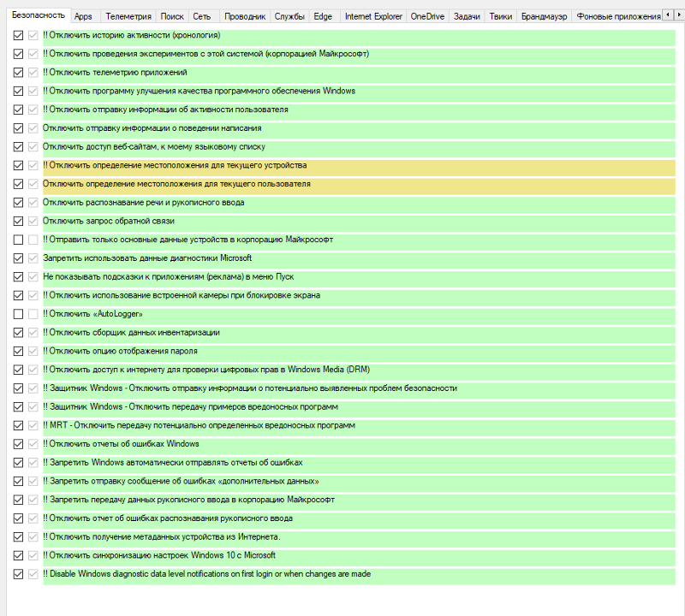
Task: Select the Internet Explorer tab
Action: point(373,16)
